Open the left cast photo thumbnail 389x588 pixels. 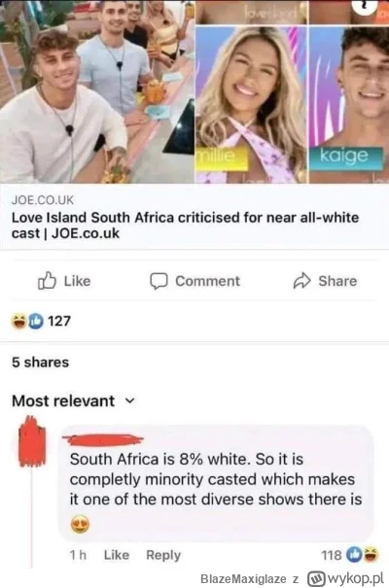(x=97, y=91)
